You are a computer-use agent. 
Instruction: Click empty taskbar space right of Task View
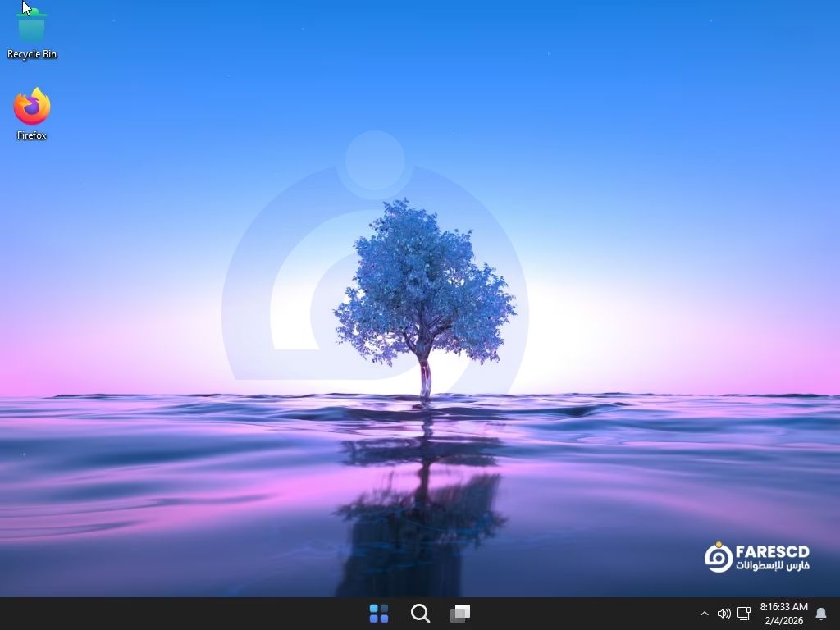click(574, 614)
